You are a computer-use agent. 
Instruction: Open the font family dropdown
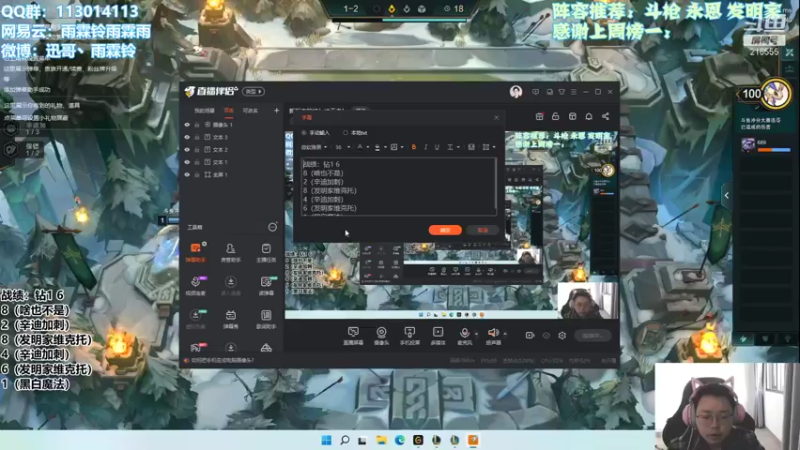pyautogui.click(x=314, y=147)
